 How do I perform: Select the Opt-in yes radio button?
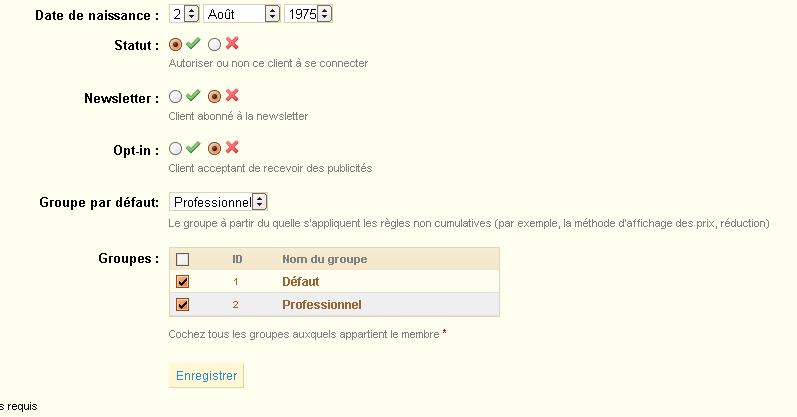pyautogui.click(x=175, y=148)
